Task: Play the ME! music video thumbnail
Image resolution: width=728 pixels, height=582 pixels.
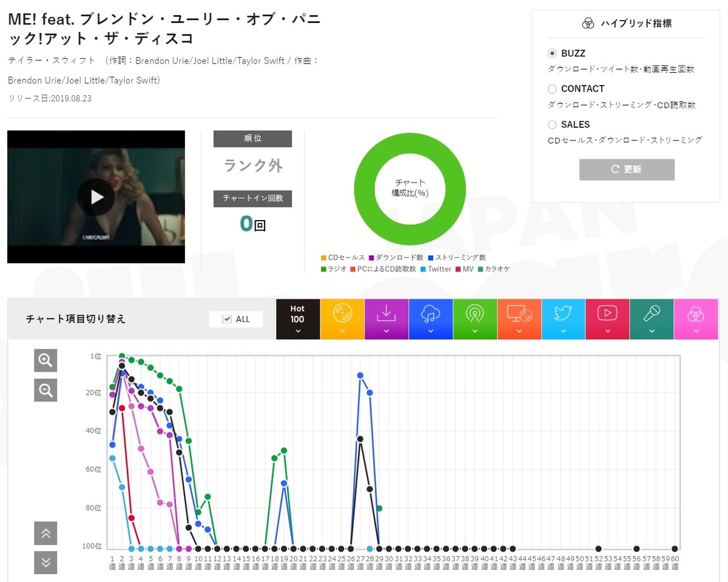Action: [x=96, y=197]
